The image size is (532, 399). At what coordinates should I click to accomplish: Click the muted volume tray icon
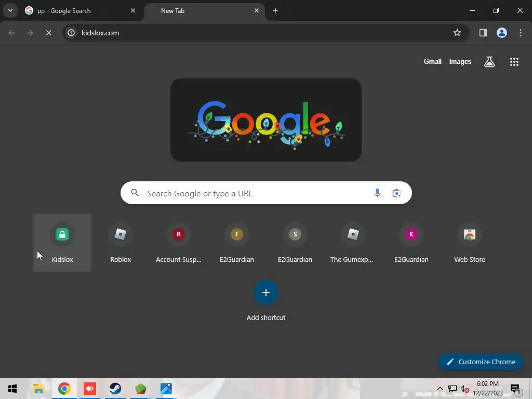(464, 389)
